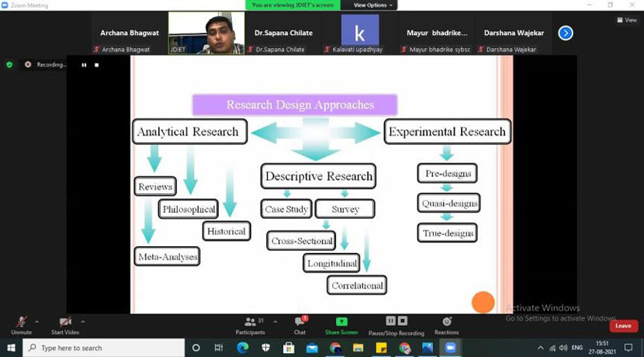Select JDIET presenter video thumbnail
The height and width of the screenshot is (357, 644).
pos(206,33)
